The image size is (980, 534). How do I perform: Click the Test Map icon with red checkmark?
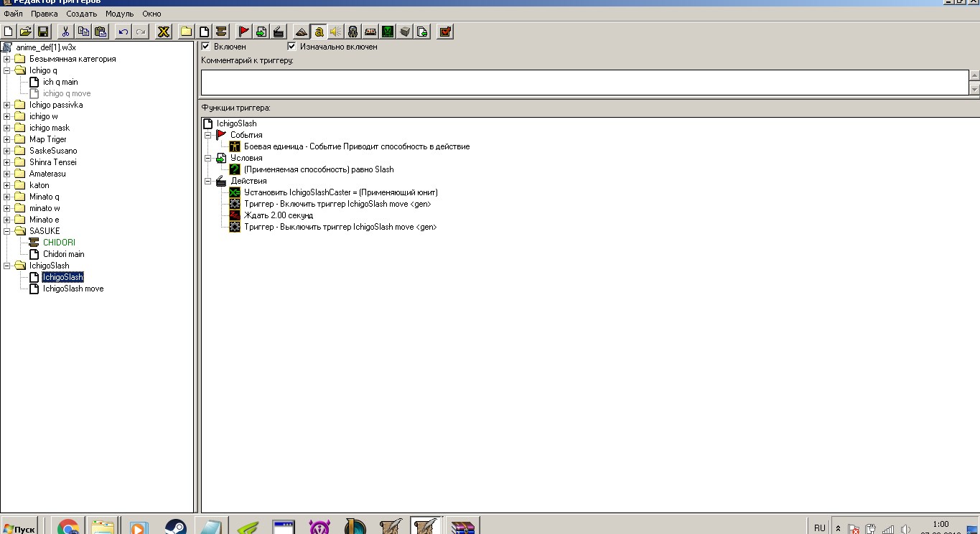(x=445, y=32)
